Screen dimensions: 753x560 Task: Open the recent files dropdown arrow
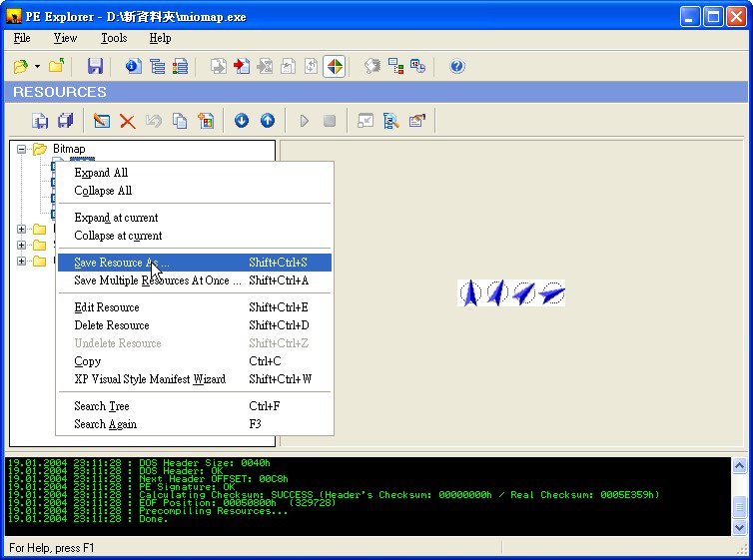[x=38, y=66]
